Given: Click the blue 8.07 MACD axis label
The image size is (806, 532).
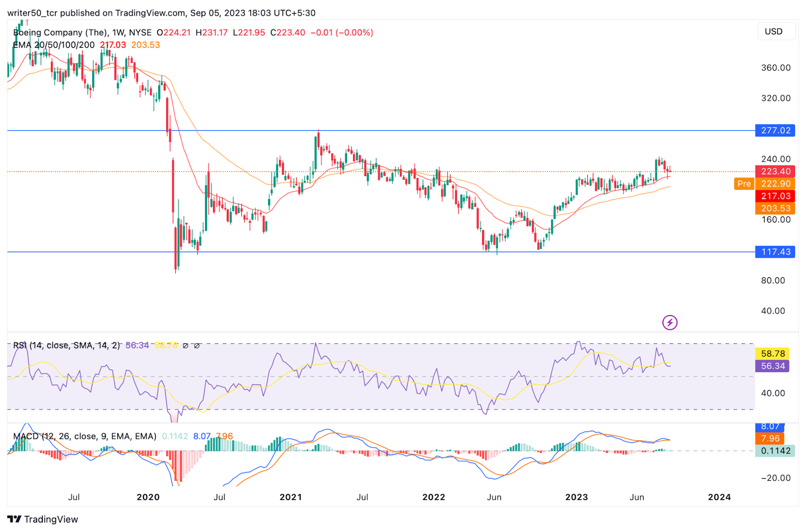Looking at the screenshot, I should [x=770, y=426].
